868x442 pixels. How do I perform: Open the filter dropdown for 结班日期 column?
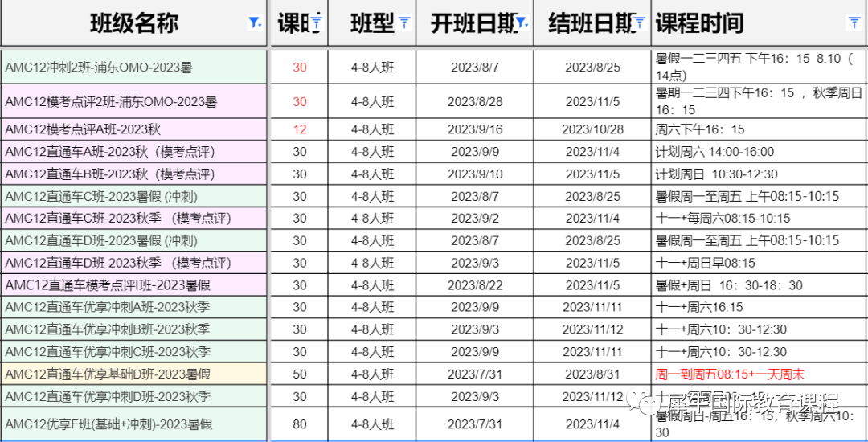click(640, 23)
